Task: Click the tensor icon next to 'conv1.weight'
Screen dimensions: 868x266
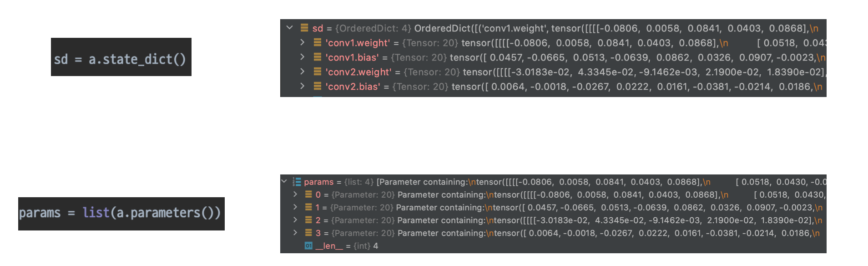Action: pos(318,43)
